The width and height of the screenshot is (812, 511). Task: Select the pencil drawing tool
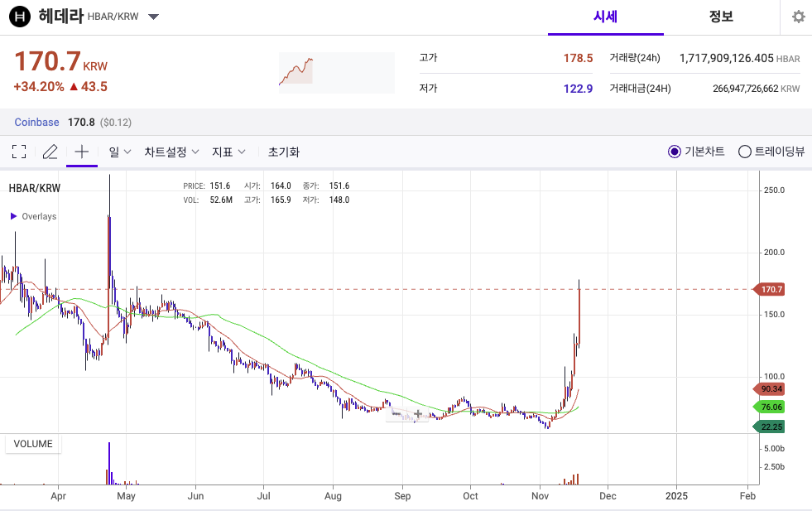click(x=50, y=152)
